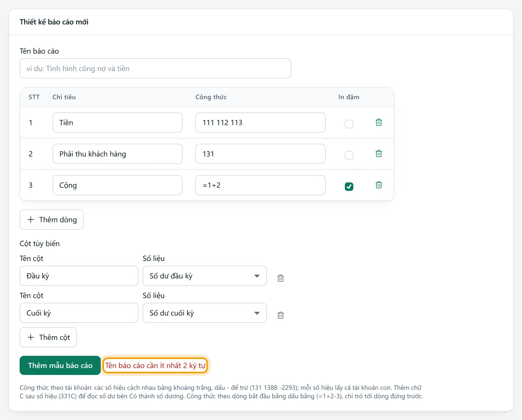Screen dimensions: 522x420
Task: Delete the Phải thu khách hàng row
Action: (379, 154)
